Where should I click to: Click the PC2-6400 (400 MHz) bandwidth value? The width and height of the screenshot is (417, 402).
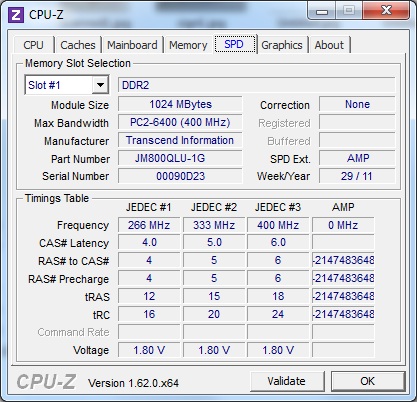[180, 122]
